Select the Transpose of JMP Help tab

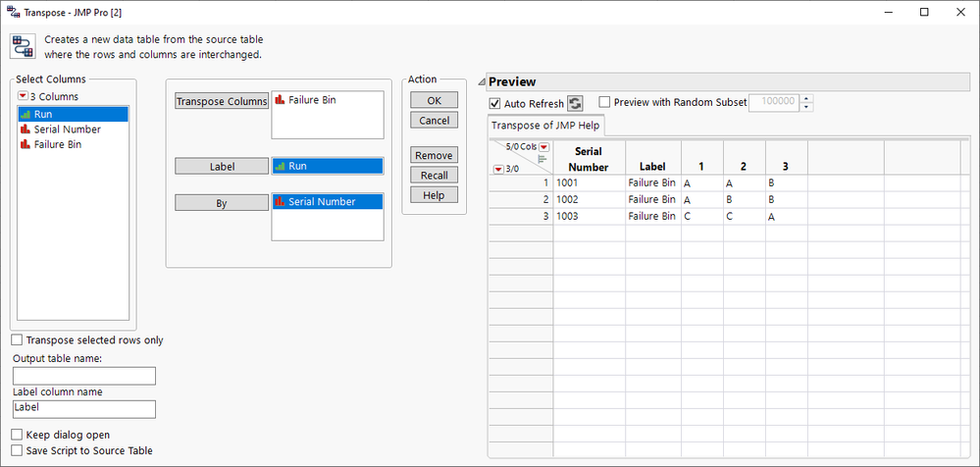click(x=545, y=125)
